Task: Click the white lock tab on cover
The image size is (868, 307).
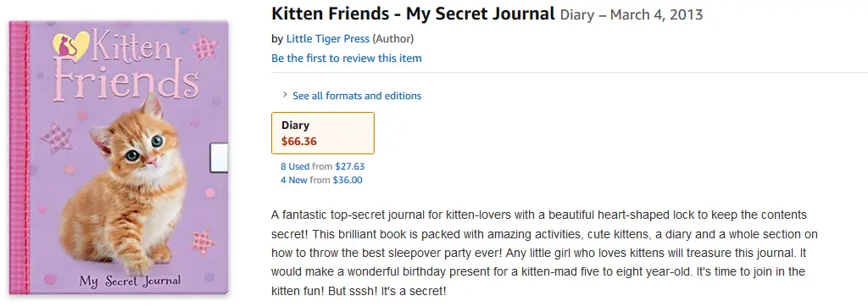Action: click(218, 158)
